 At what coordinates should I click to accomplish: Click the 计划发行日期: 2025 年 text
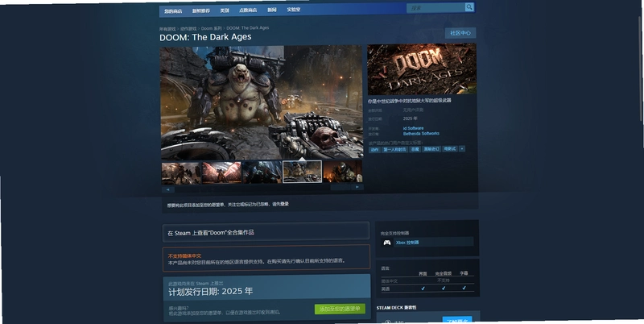pyautogui.click(x=211, y=292)
